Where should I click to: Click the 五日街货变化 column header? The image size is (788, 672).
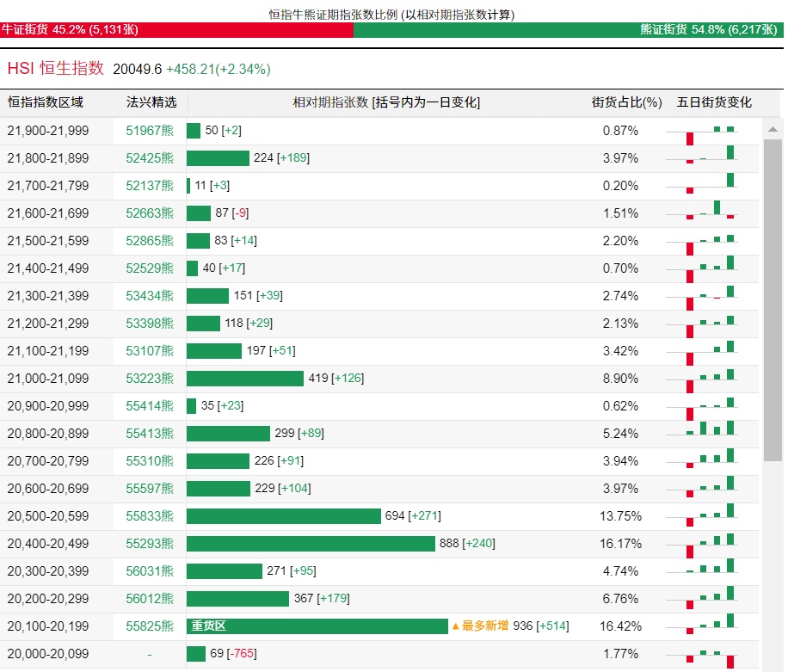click(x=714, y=102)
